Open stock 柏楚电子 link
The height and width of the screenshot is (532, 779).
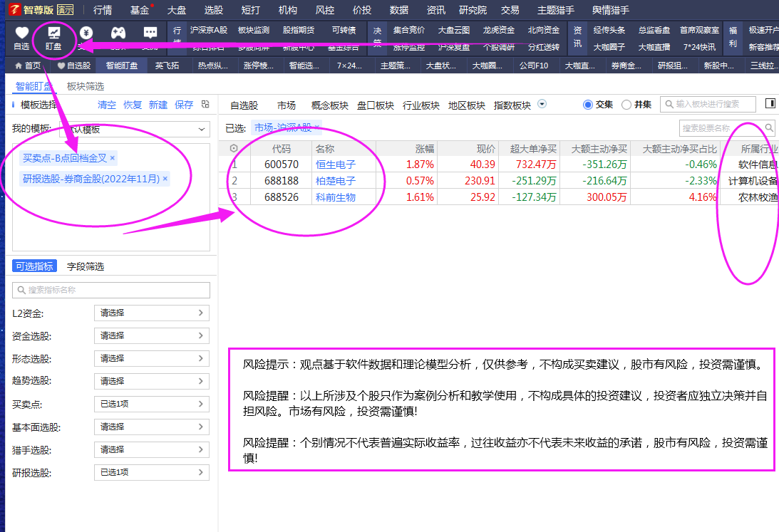[336, 181]
